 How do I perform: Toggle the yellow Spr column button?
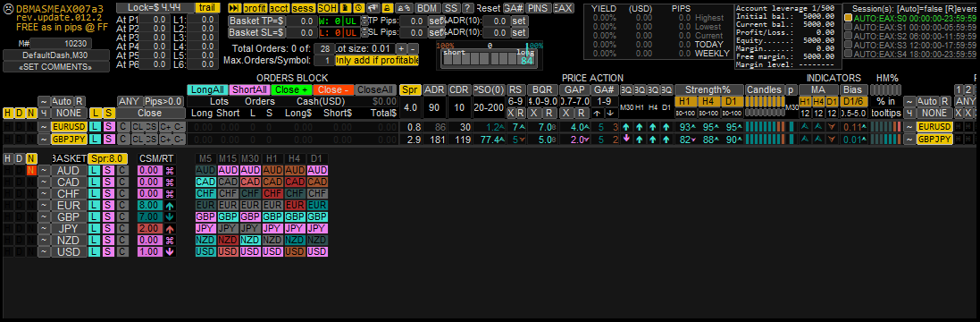click(x=411, y=90)
